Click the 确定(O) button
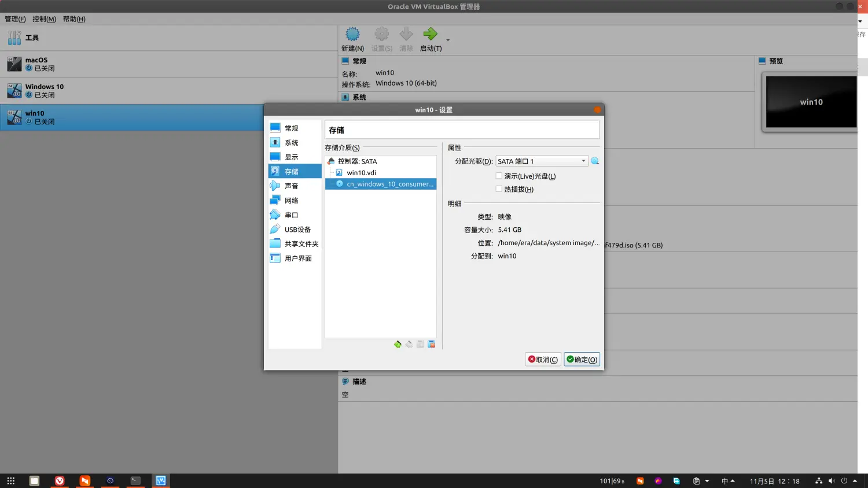 tap(582, 360)
